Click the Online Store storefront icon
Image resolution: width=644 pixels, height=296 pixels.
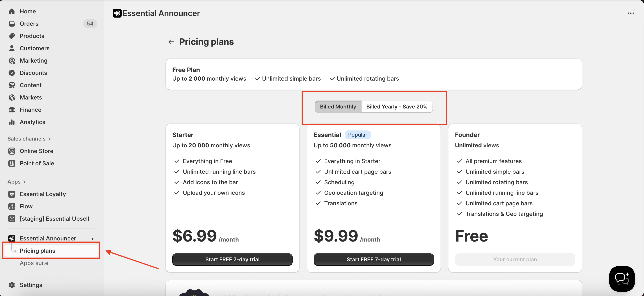click(12, 151)
